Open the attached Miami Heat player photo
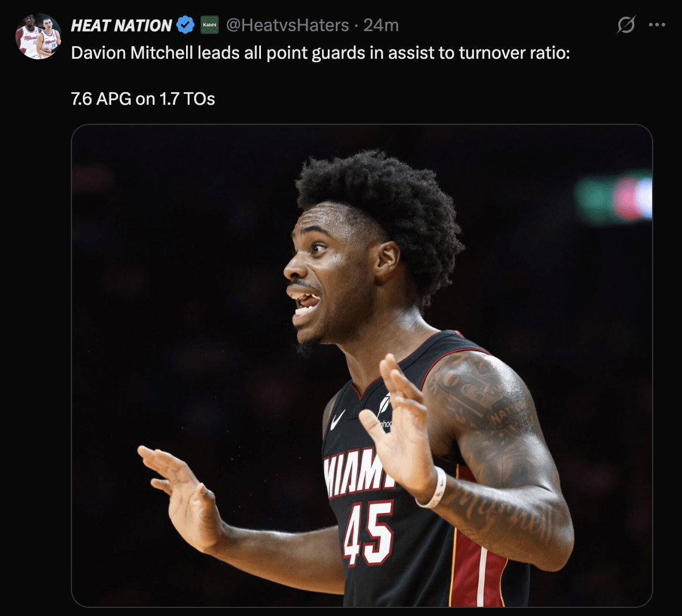 coord(362,366)
